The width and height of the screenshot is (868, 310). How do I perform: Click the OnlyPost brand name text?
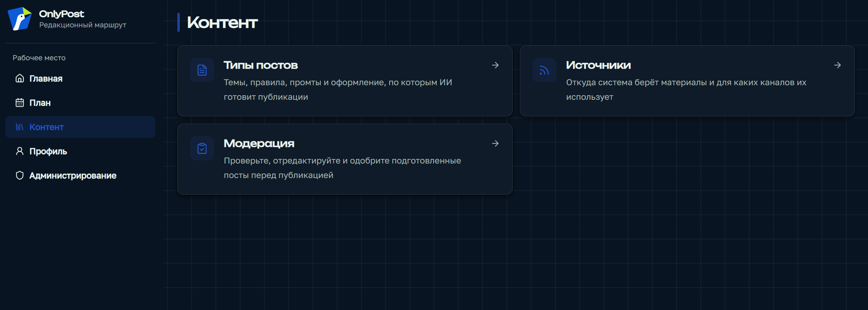(62, 14)
